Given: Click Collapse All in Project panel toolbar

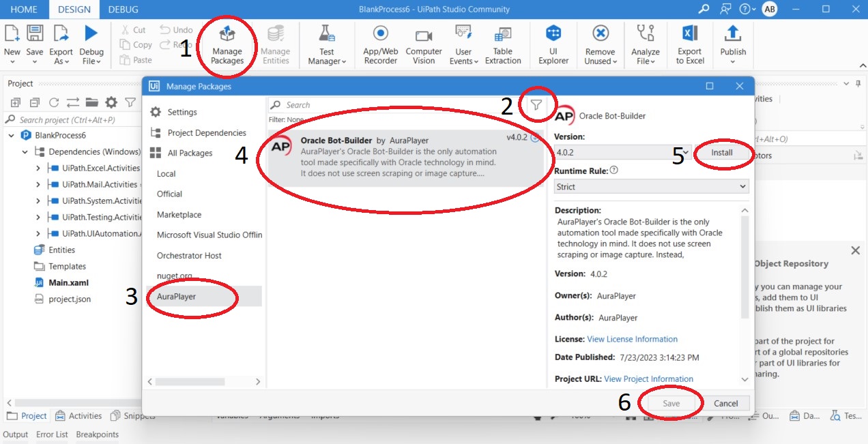Looking at the screenshot, I should (x=35, y=103).
